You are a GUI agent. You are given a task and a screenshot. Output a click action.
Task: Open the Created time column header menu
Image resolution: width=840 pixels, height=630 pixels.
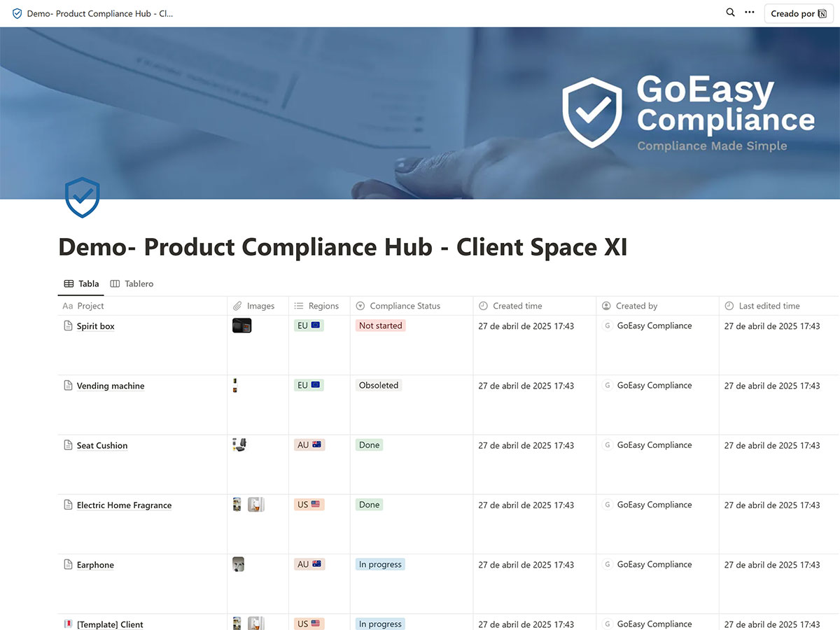[517, 306]
